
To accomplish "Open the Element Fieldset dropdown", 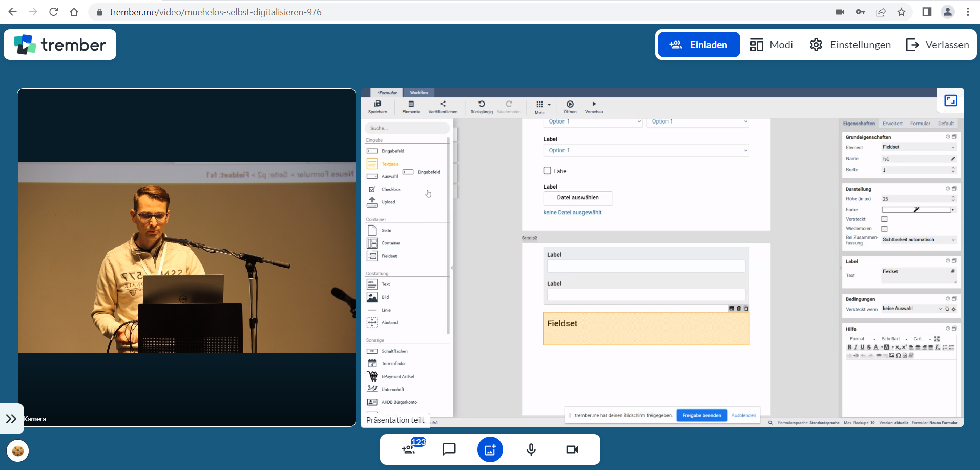I will (x=919, y=147).
